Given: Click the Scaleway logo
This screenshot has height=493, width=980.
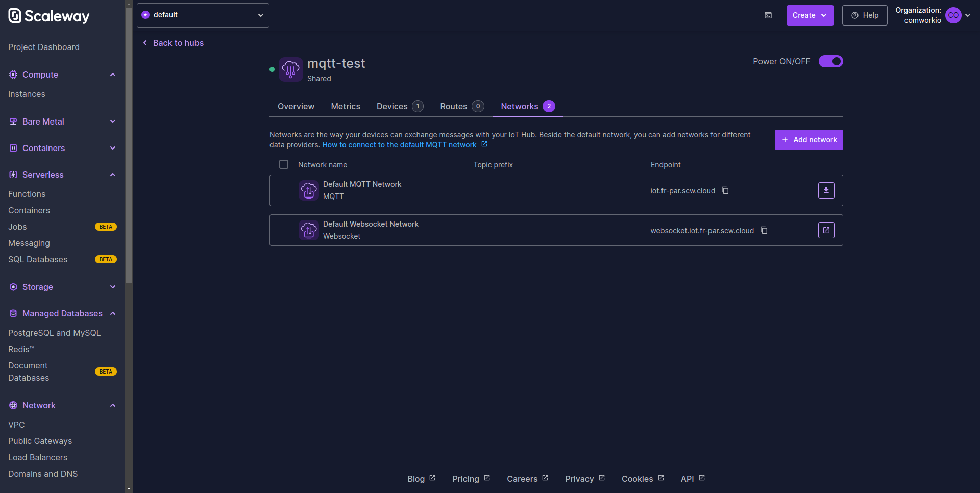Looking at the screenshot, I should tap(49, 16).
